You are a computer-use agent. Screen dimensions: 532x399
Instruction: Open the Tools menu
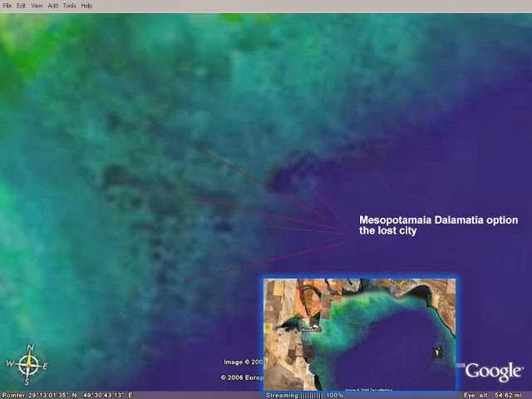69,6
